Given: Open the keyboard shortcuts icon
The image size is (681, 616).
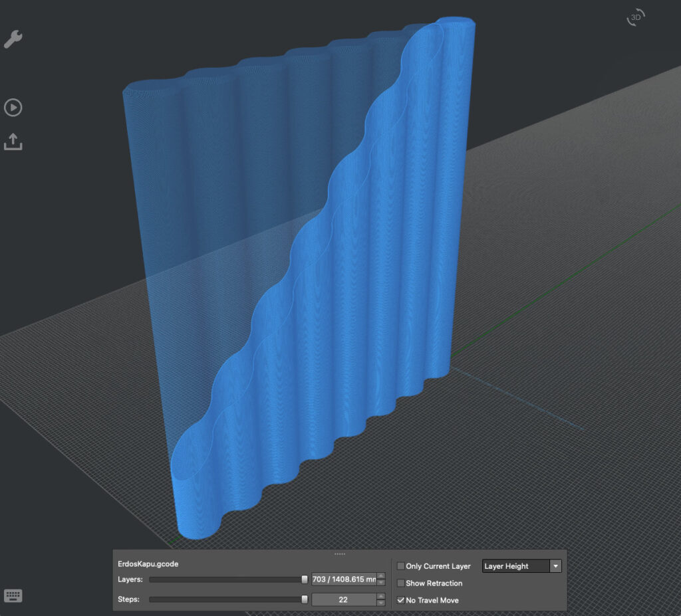Looking at the screenshot, I should (13, 595).
